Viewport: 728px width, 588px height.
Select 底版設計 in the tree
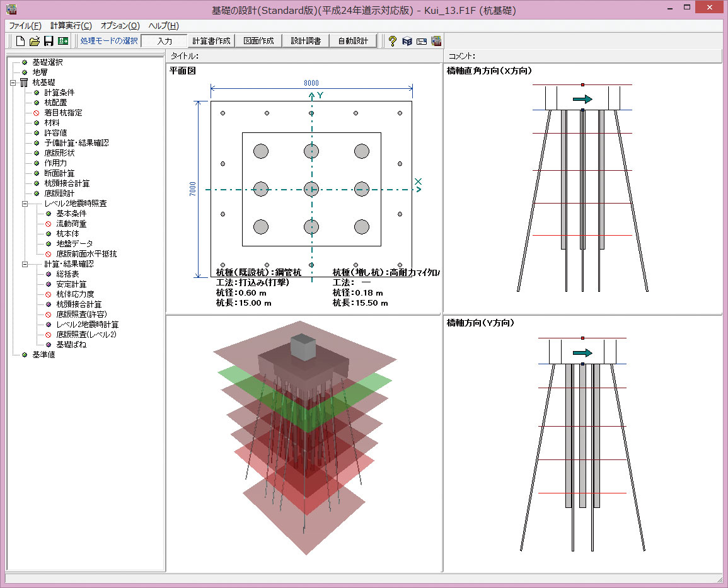click(x=59, y=193)
